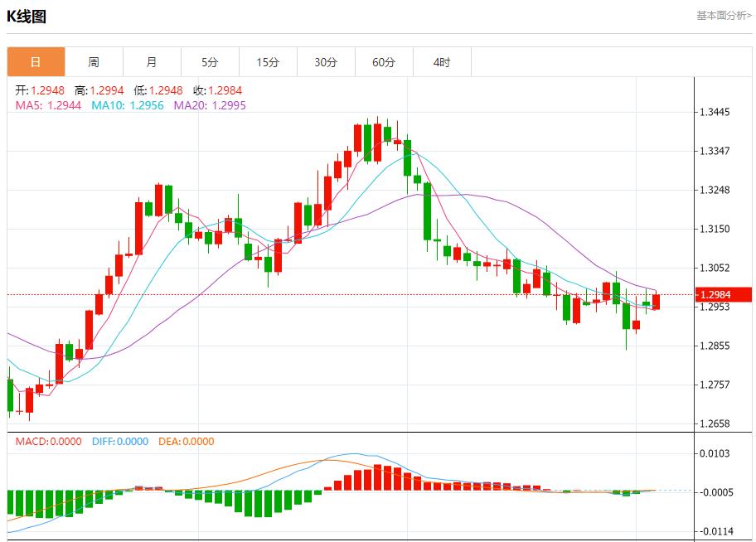Click the red 1.2984 current price tag

[x=724, y=294]
